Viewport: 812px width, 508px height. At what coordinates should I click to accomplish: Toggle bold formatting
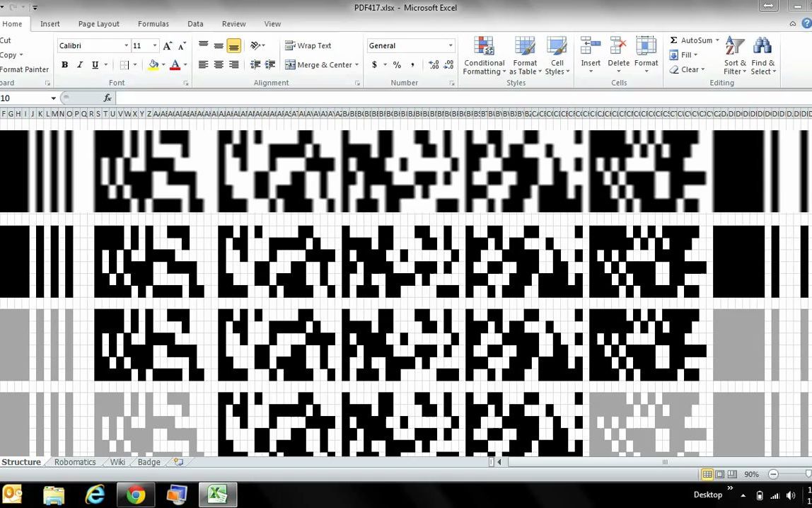pos(64,64)
